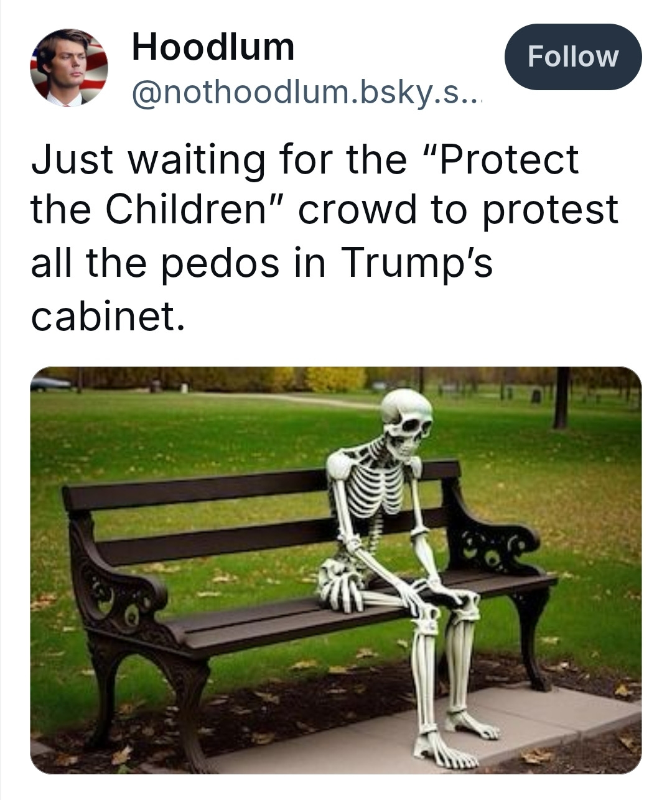Follow the Hoodlum account
Image resolution: width=672 pixels, height=800 pixels.
572,57
